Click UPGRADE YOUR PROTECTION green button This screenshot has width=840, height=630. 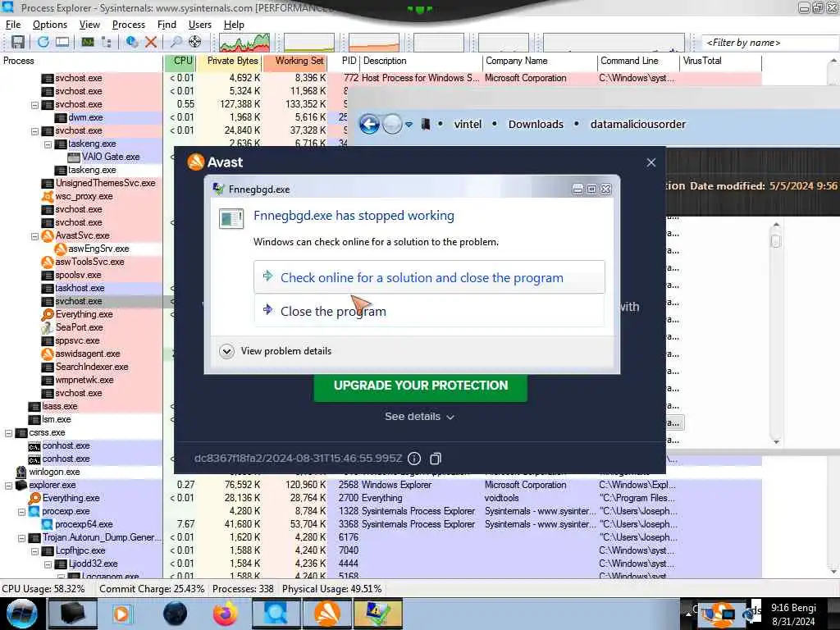(421, 386)
